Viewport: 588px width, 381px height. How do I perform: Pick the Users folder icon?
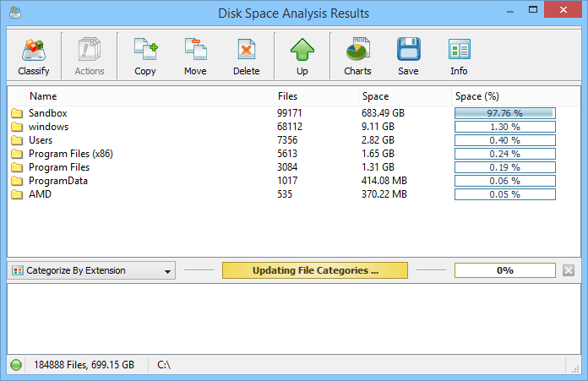click(17, 140)
